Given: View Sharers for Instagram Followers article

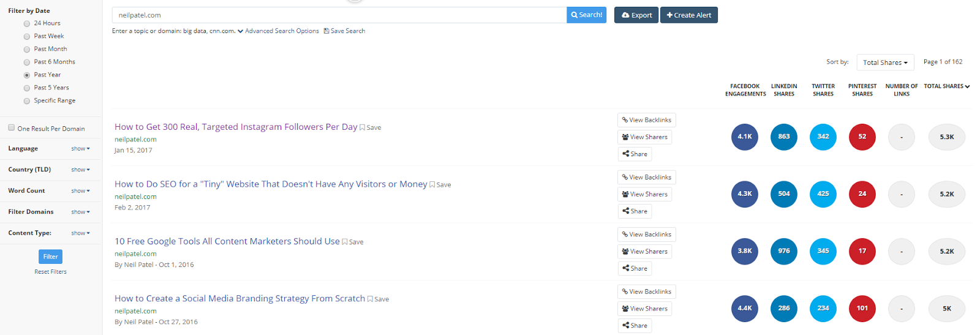Looking at the screenshot, I should pos(644,137).
